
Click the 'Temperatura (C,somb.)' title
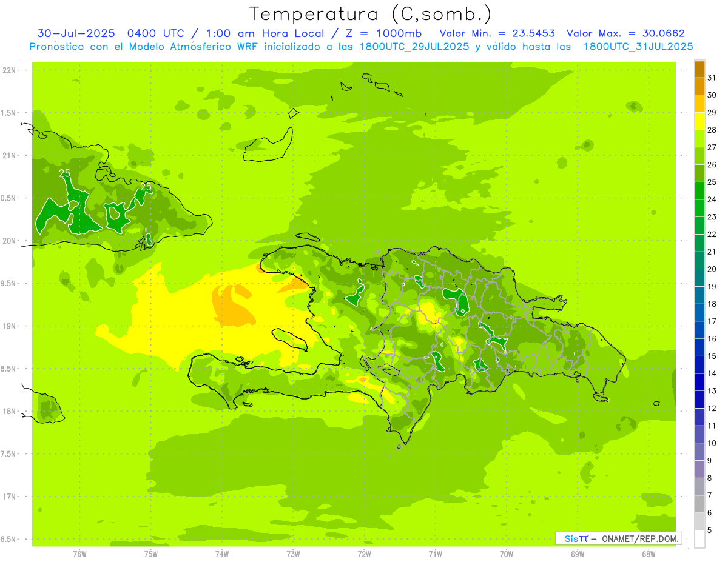click(x=371, y=14)
